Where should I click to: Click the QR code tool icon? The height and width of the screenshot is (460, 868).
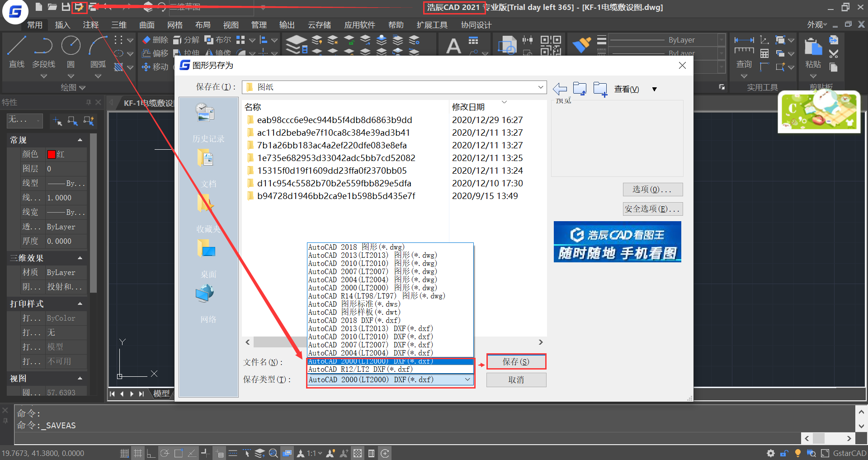[x=551, y=45]
